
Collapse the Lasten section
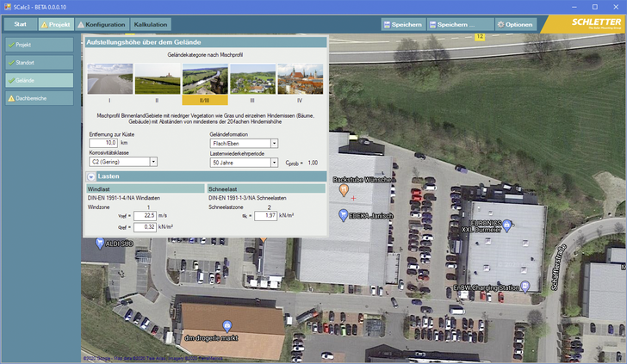[x=91, y=176]
